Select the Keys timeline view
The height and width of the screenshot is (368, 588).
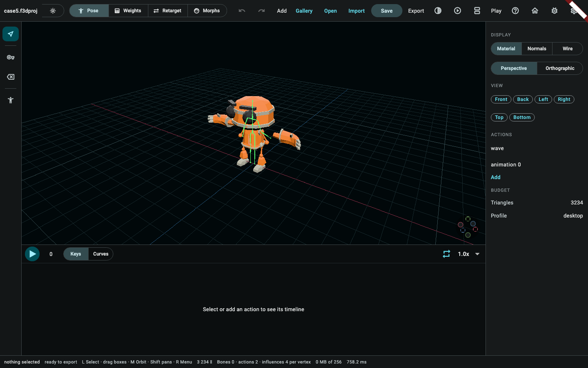pos(76,254)
